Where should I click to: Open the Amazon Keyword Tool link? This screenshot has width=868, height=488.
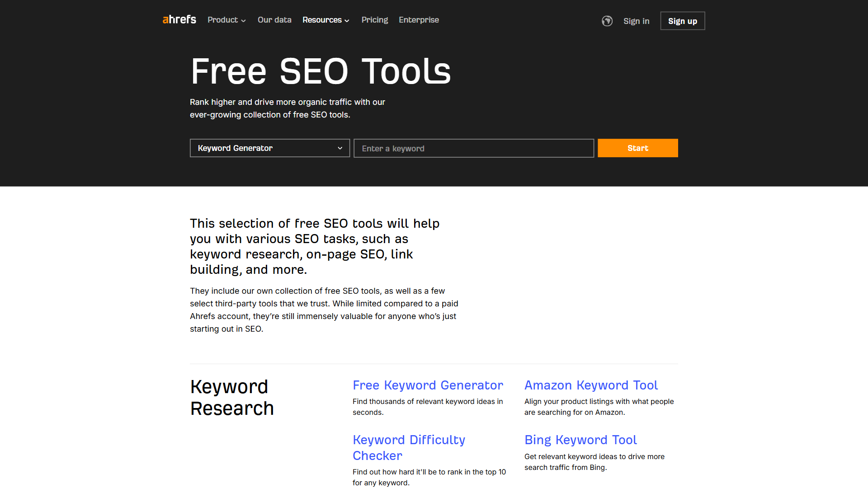coord(591,385)
